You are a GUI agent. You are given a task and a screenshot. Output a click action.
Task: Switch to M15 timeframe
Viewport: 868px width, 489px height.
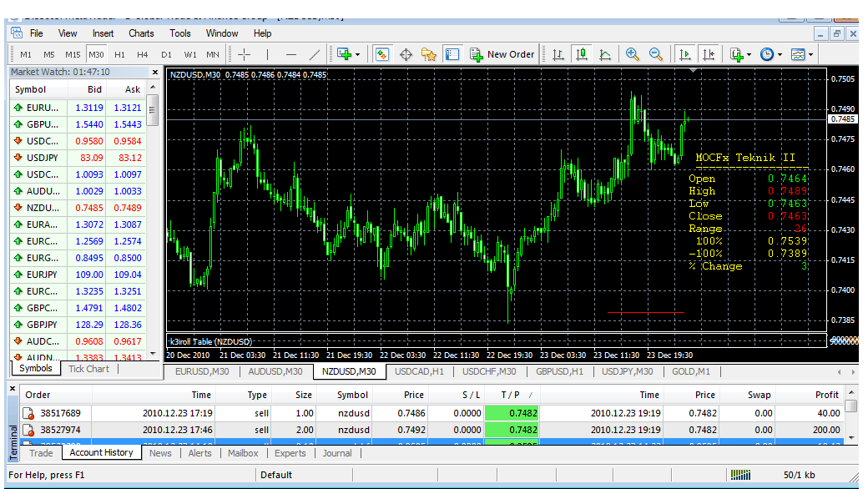73,54
